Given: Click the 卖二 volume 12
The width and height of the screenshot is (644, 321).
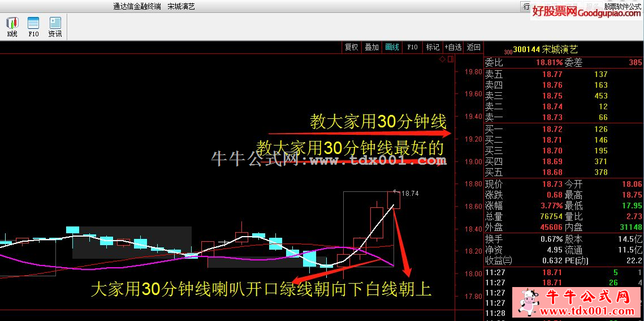Looking at the screenshot, I should (x=603, y=106).
